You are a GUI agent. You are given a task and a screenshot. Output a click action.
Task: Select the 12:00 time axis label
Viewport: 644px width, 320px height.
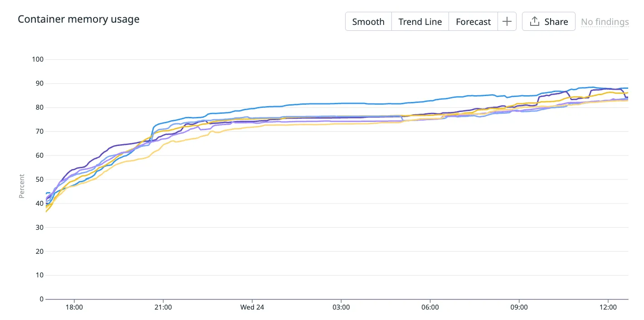608,307
